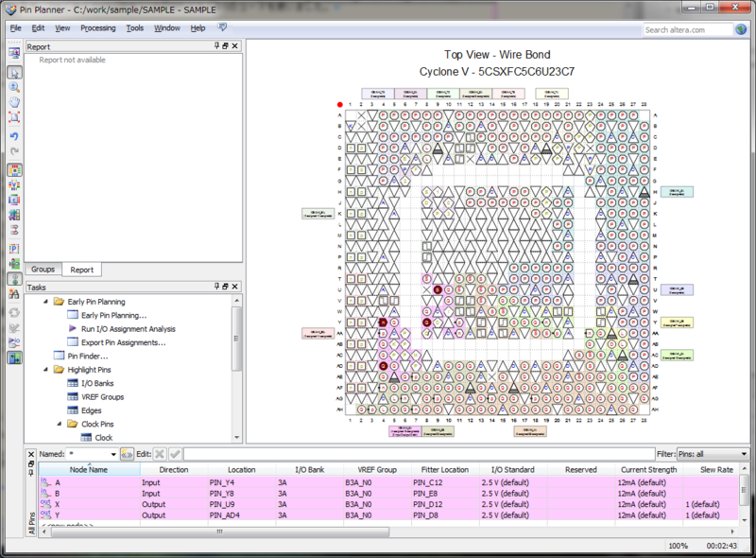Click the greyed checkmark toolbar icon

point(14,328)
